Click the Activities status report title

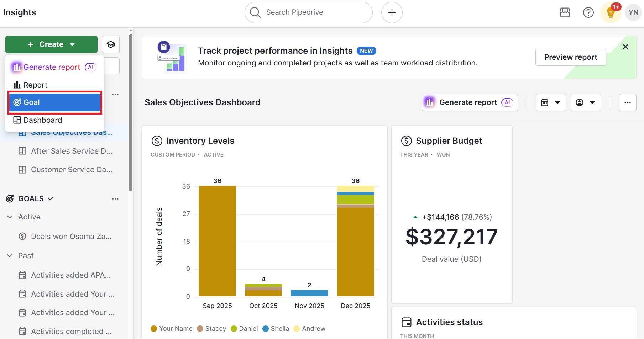449,322
